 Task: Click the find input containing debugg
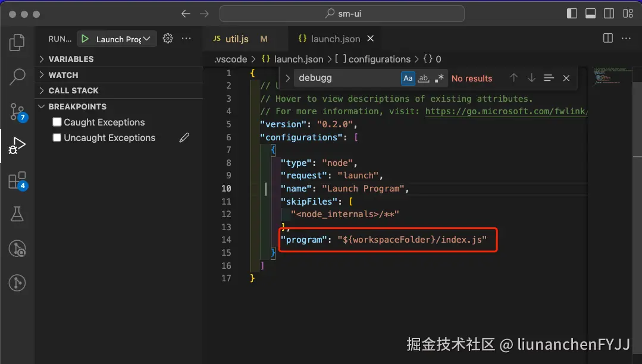tap(346, 78)
